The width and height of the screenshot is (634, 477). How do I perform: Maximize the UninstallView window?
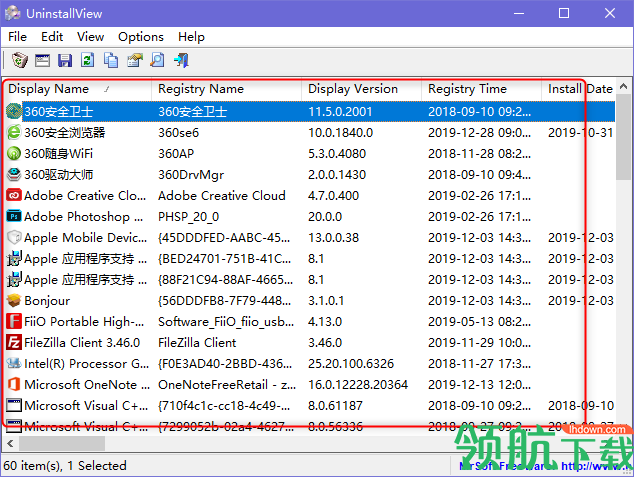click(x=564, y=13)
